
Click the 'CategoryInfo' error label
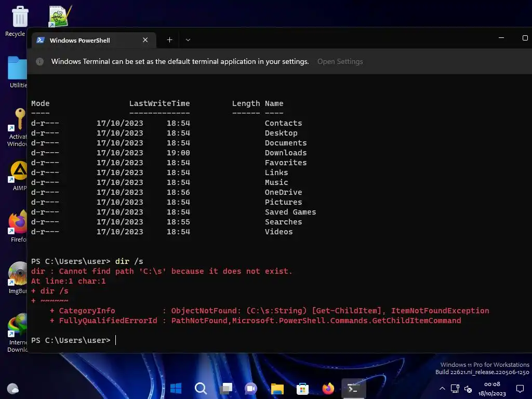coord(87,311)
